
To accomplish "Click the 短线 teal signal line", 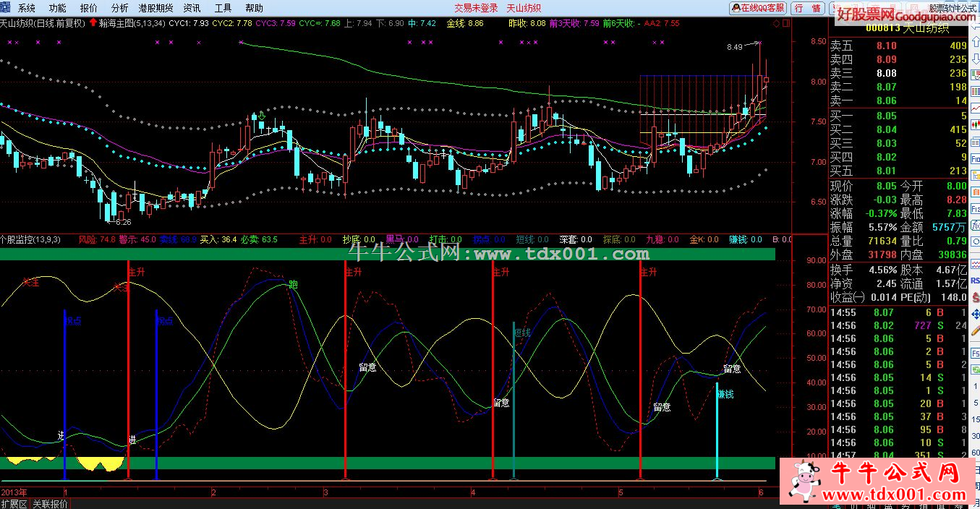I will click(514, 401).
